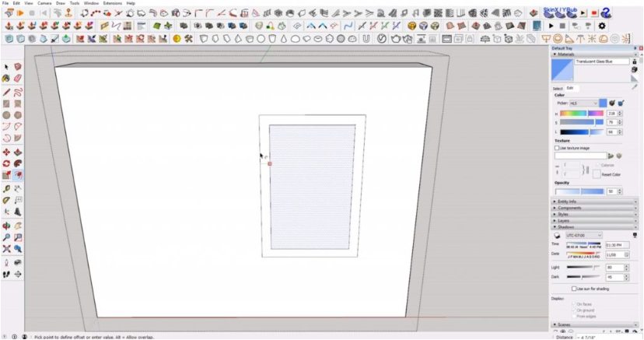
Task: Toggle Use sun for shading checkbox
Action: tap(574, 289)
